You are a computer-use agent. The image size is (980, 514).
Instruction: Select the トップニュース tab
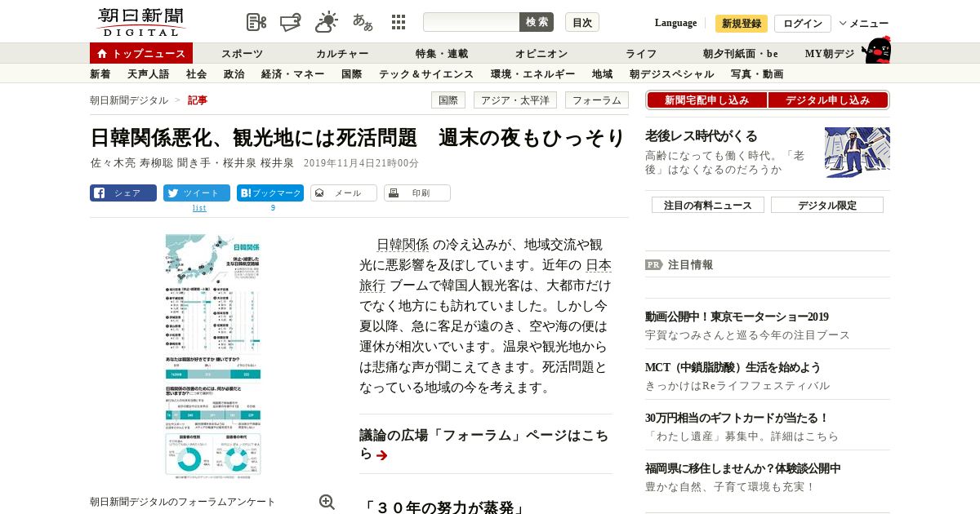[x=141, y=53]
